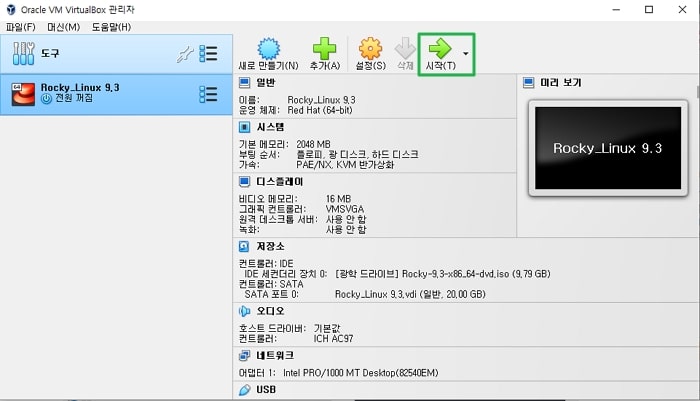Open the 파일(F) menu
Viewport: 700px width, 401px height.
click(x=21, y=27)
